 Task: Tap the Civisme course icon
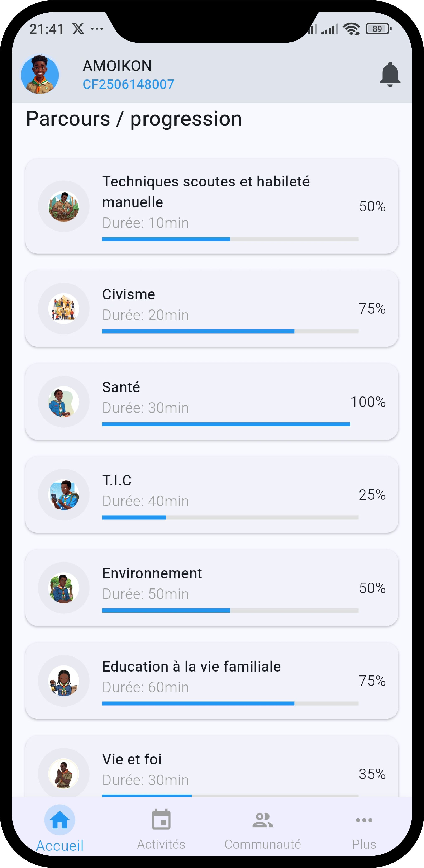coord(64,308)
